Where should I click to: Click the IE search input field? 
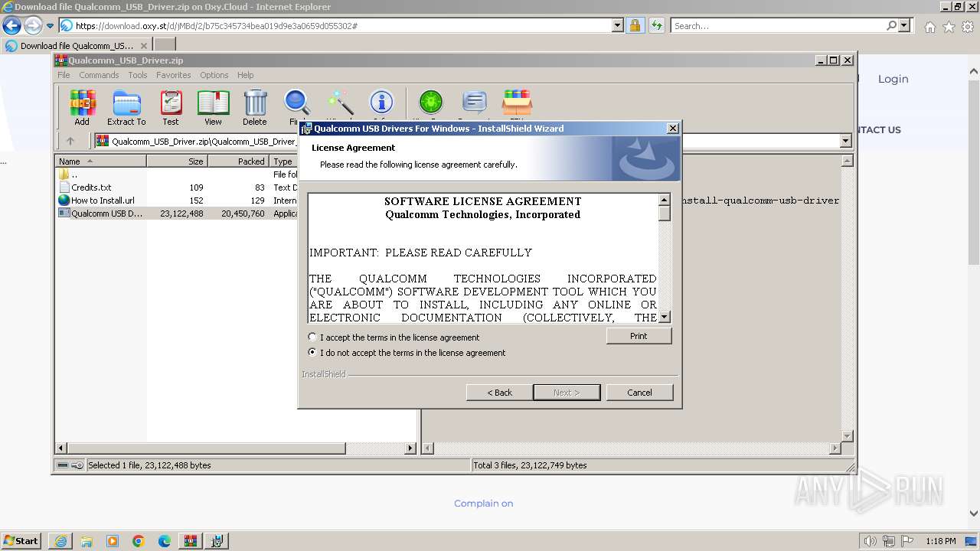pos(778,25)
